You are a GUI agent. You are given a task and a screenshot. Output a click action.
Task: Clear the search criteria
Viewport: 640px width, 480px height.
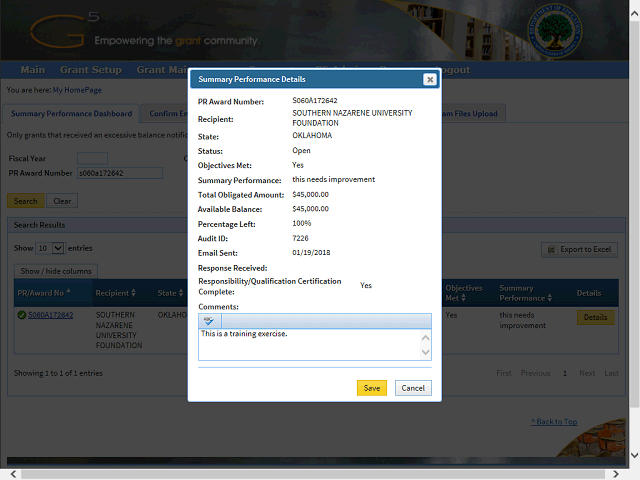[62, 201]
